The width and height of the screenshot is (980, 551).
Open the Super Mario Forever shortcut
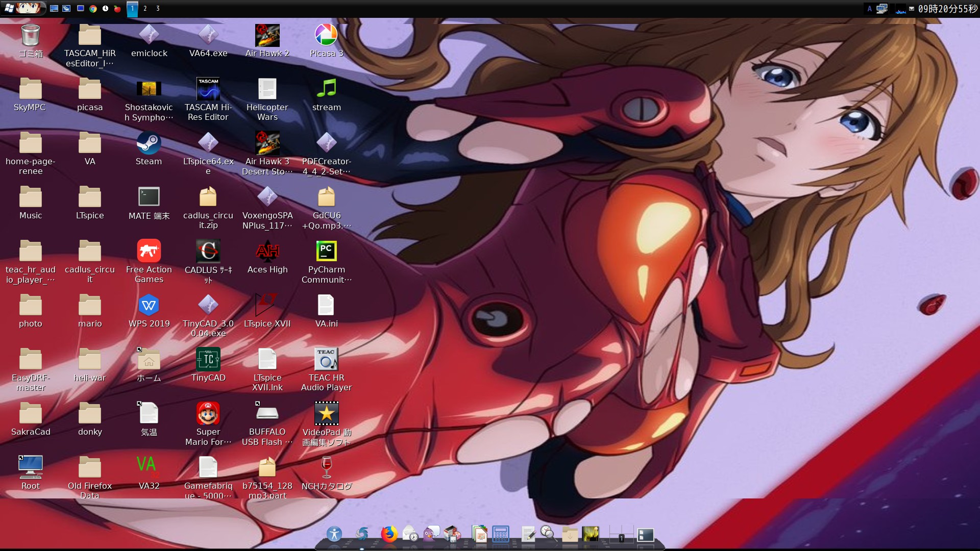[x=208, y=414]
